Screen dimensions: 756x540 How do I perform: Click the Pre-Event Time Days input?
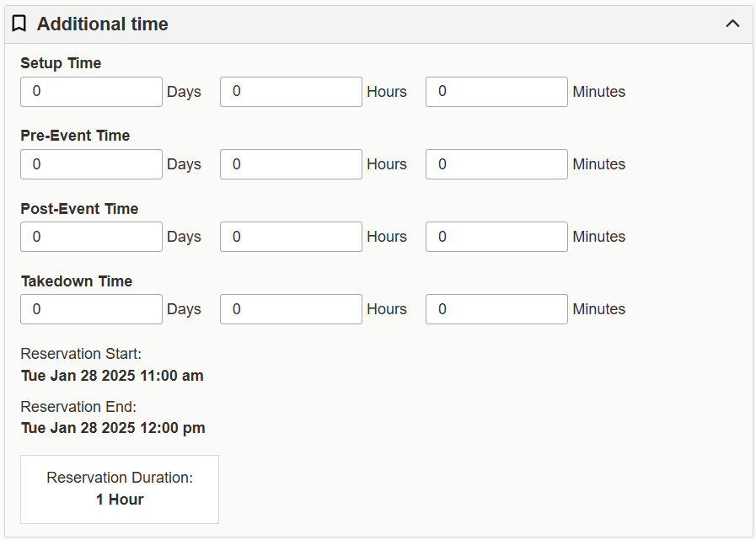91,164
